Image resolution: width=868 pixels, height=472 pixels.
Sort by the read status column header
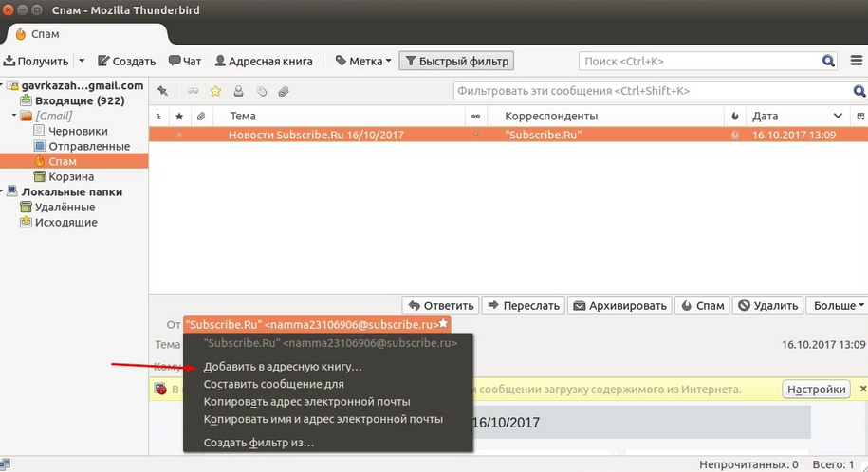tap(475, 117)
